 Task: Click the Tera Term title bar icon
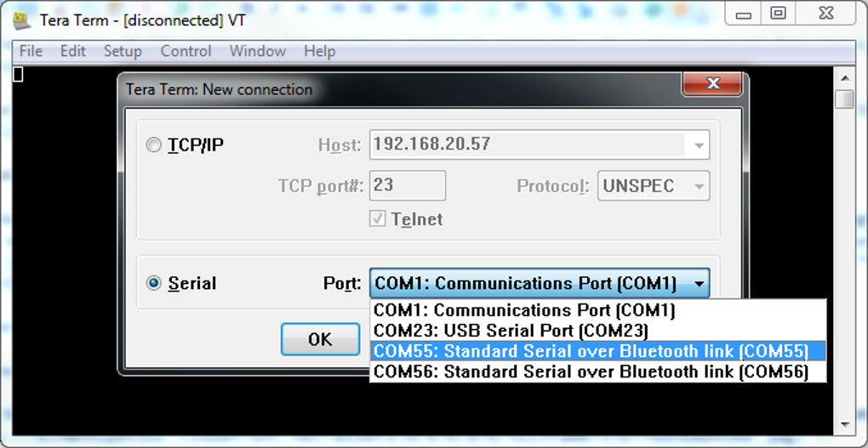[21, 20]
